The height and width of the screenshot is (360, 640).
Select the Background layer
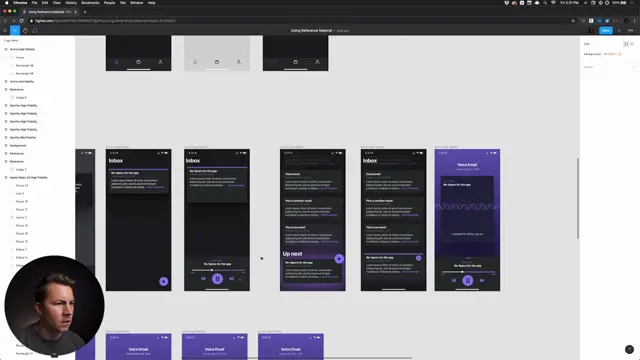[18, 146]
